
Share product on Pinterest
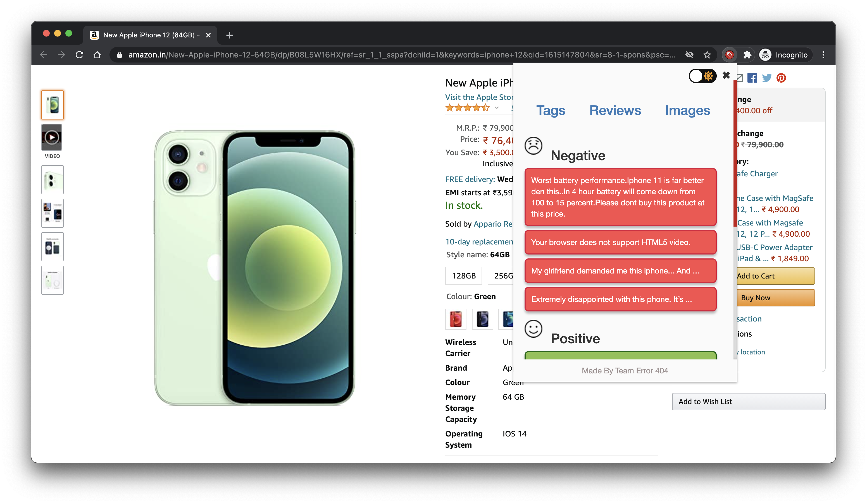point(781,78)
